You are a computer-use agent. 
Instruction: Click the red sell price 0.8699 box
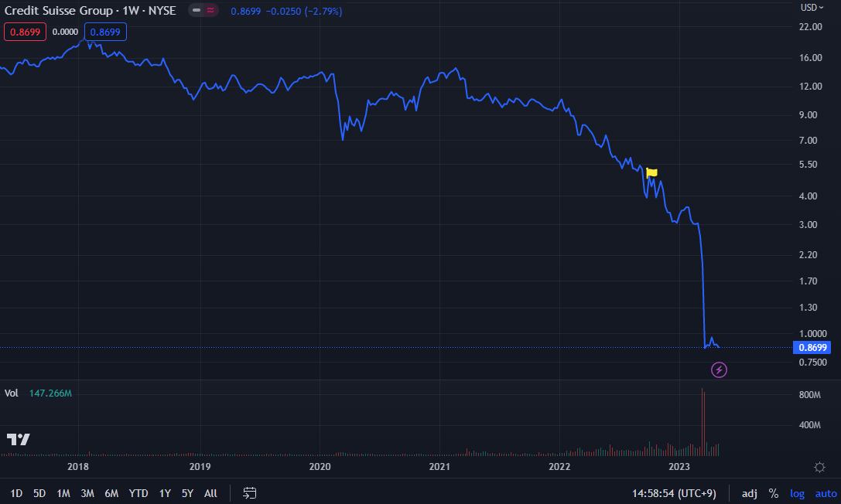click(x=26, y=32)
